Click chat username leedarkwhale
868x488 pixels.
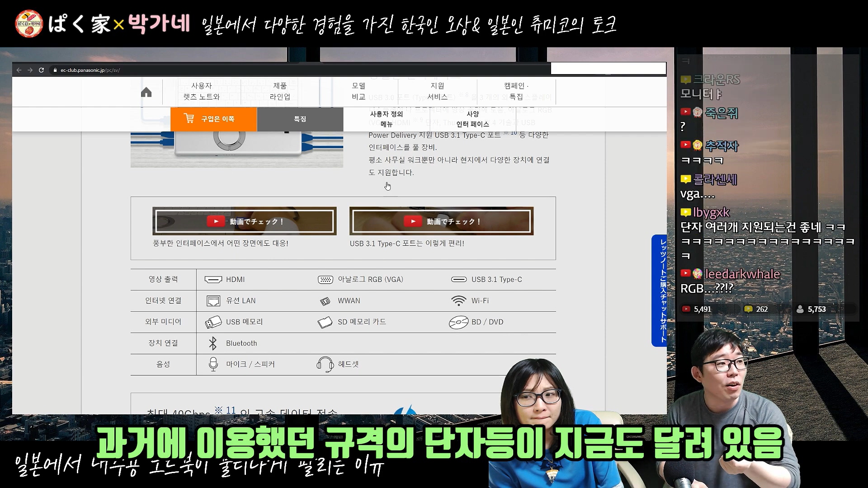pyautogui.click(x=743, y=274)
